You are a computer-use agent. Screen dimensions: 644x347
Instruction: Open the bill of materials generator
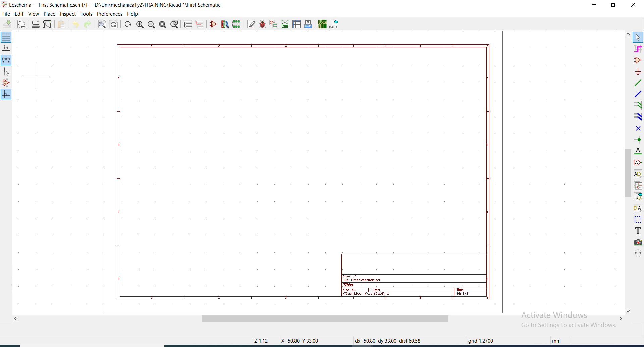308,24
